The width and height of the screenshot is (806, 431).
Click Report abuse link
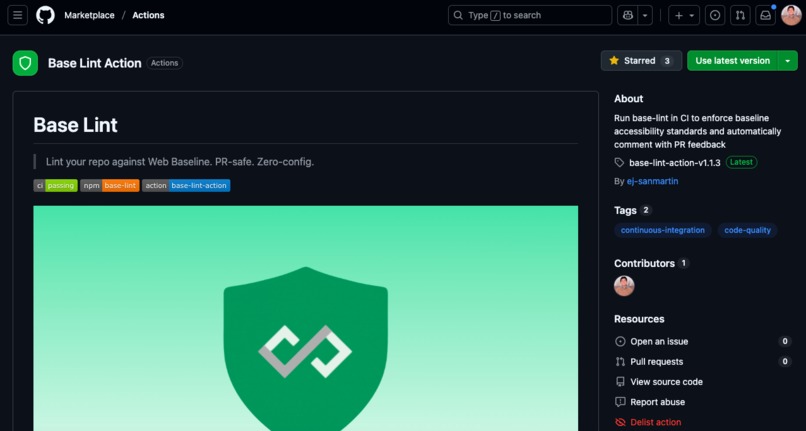click(657, 402)
